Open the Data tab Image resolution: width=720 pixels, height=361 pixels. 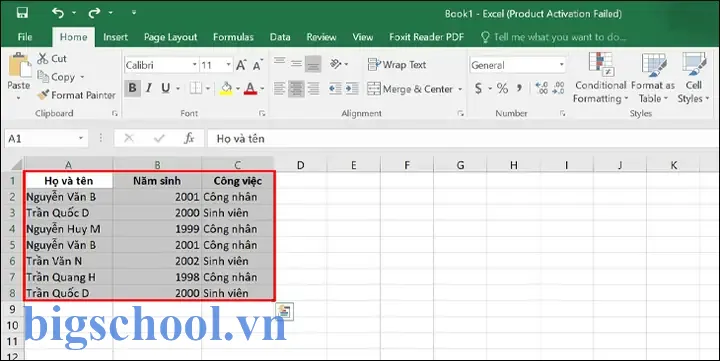click(x=280, y=37)
